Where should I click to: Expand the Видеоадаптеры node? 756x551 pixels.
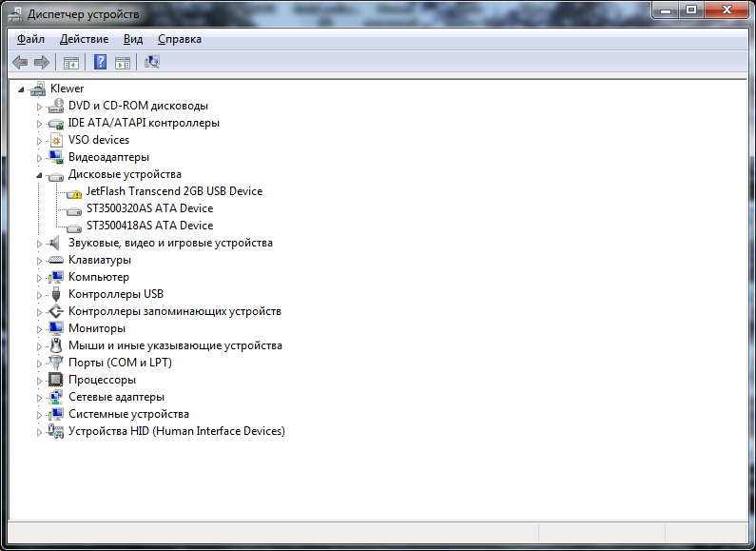point(39,158)
